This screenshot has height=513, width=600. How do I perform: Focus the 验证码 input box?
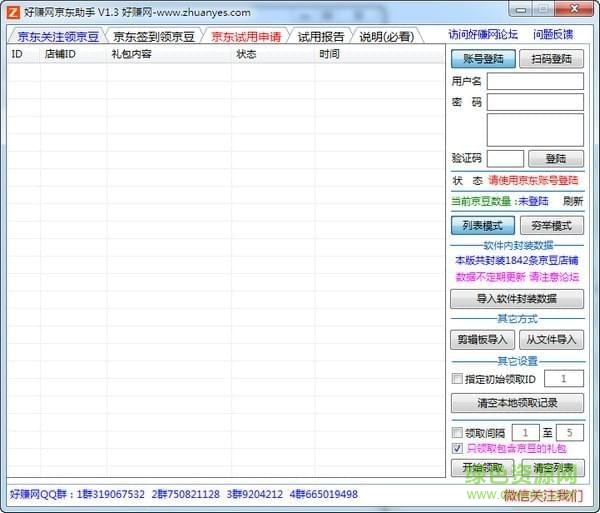pos(505,158)
